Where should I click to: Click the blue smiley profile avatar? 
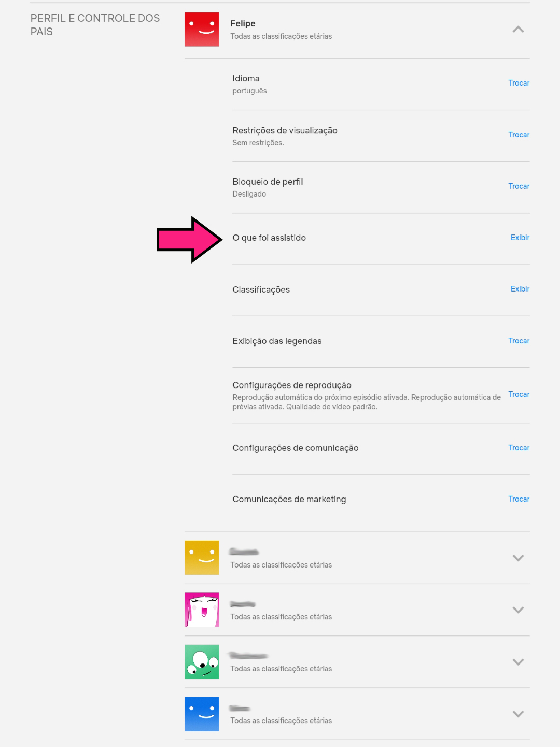pyautogui.click(x=201, y=713)
